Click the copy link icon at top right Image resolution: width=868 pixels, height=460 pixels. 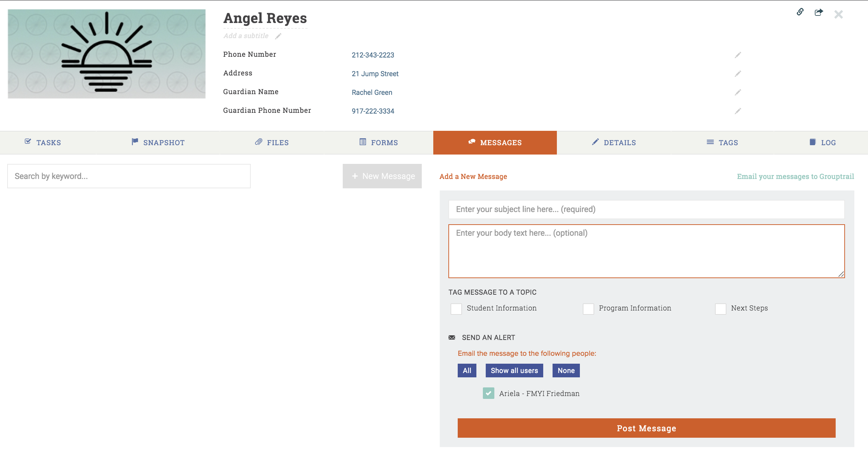point(800,12)
